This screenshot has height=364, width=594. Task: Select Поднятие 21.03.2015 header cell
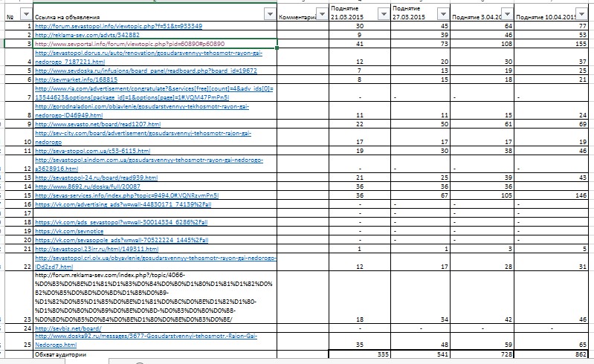coord(360,13)
